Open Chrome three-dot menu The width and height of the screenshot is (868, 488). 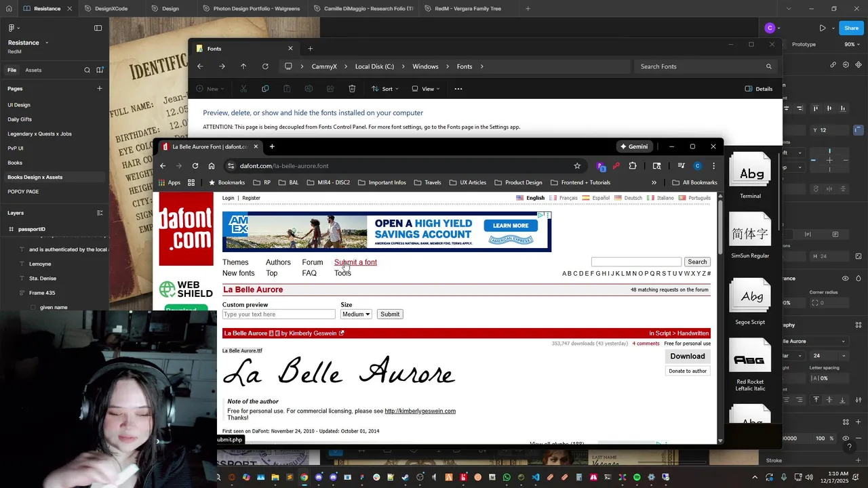pos(713,165)
